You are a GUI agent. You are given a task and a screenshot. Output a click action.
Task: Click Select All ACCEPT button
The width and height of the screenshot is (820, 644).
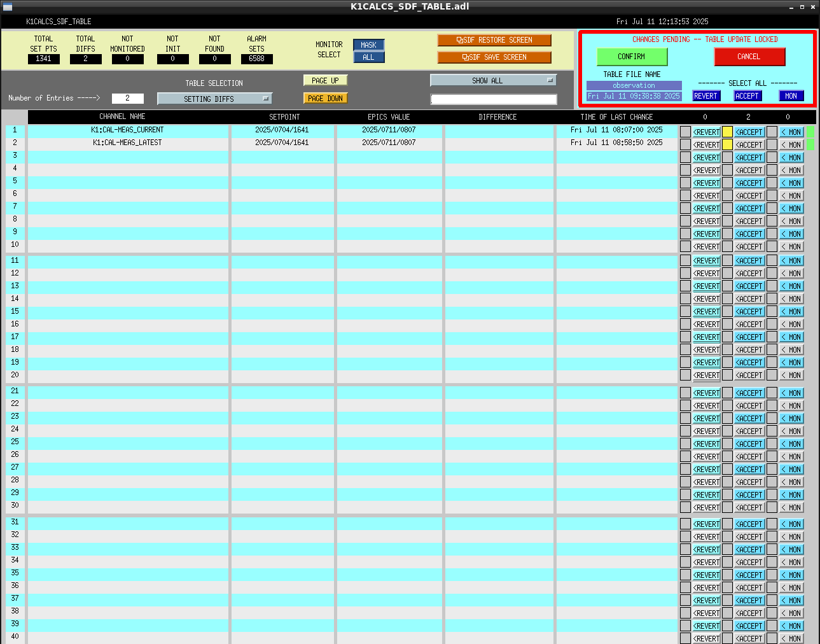point(747,96)
